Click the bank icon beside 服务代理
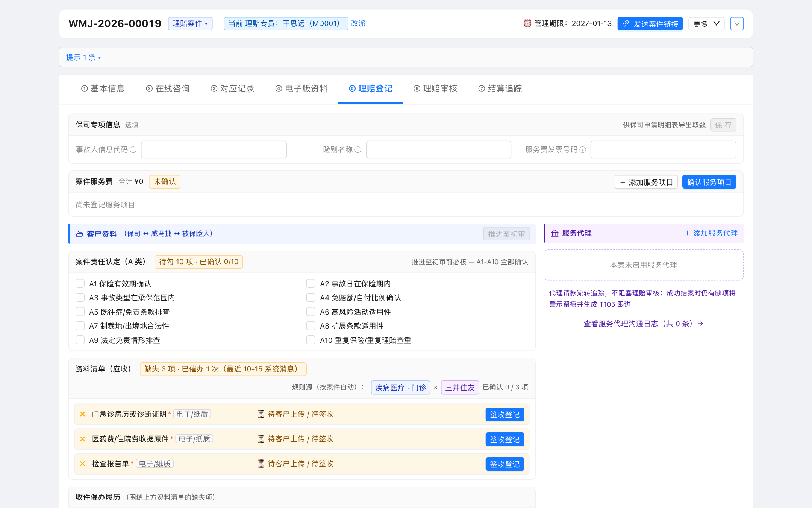812x508 pixels. [555, 233]
